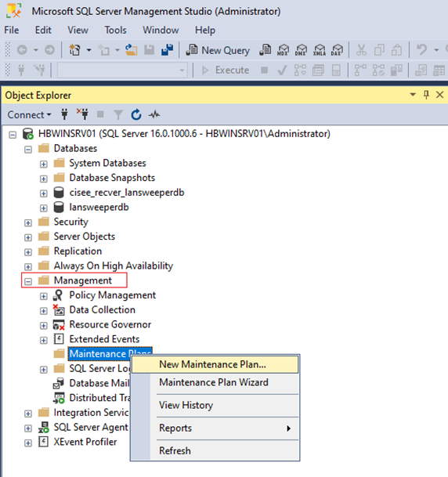448x477 pixels.
Task: Click the Open File folder icon
Action: pyautogui.click(x=131, y=50)
